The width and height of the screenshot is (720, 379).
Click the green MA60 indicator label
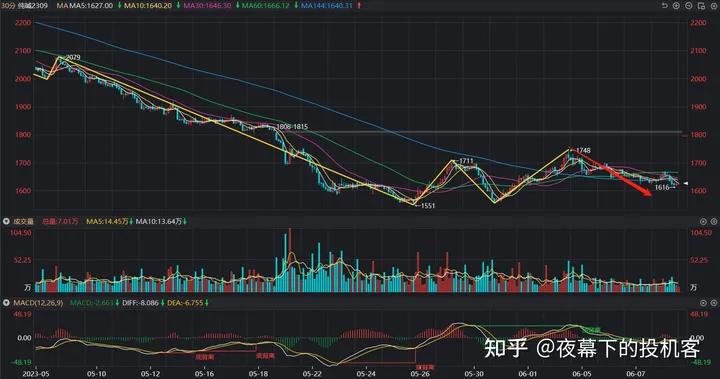click(266, 6)
